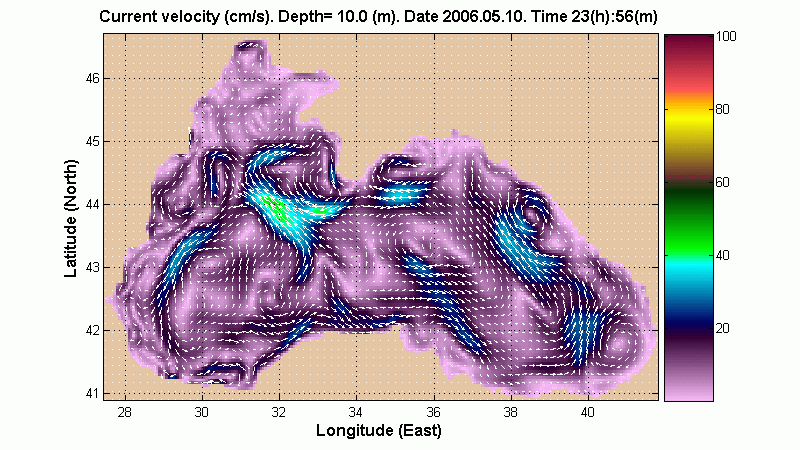Viewport: 800px width, 450px height.
Task: Click the longitude tick label "40"
Action: tap(587, 411)
